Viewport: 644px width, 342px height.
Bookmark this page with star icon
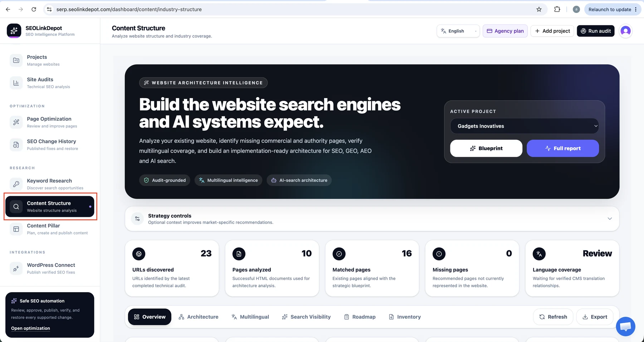tap(539, 9)
